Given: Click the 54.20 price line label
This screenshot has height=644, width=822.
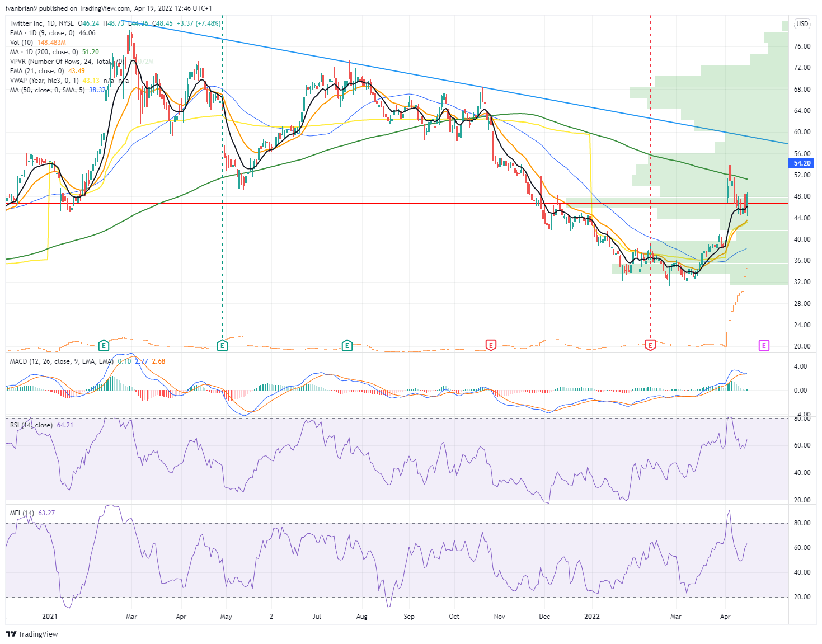Looking at the screenshot, I should coord(802,163).
